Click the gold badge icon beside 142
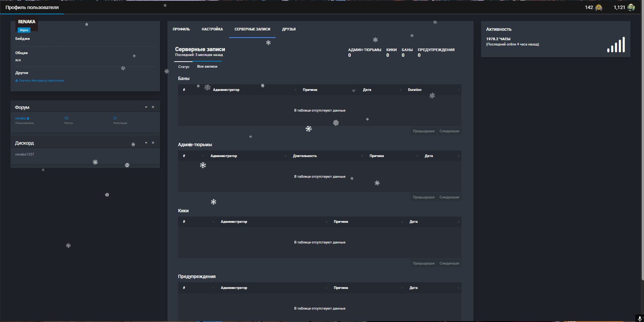This screenshot has height=322, width=644. pyautogui.click(x=599, y=8)
